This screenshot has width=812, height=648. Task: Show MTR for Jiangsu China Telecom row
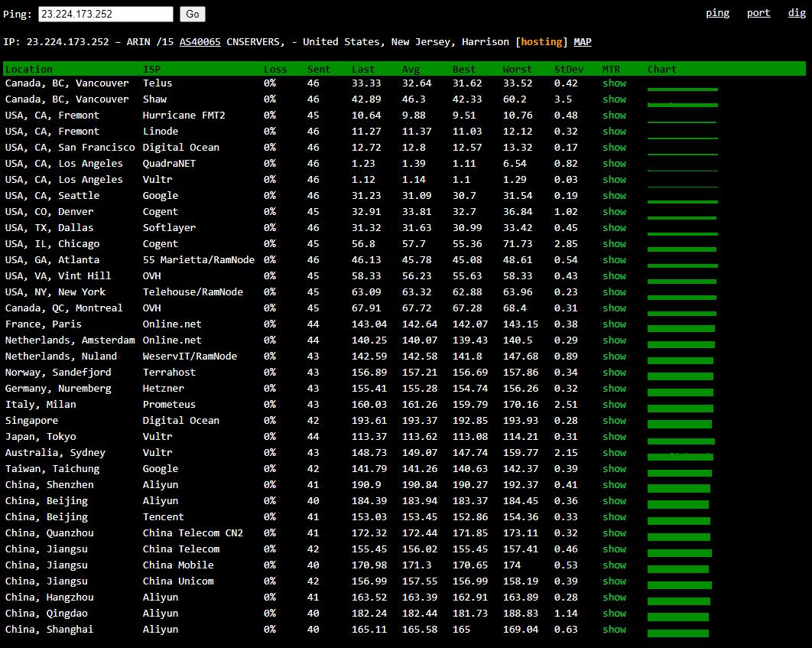[614, 549]
